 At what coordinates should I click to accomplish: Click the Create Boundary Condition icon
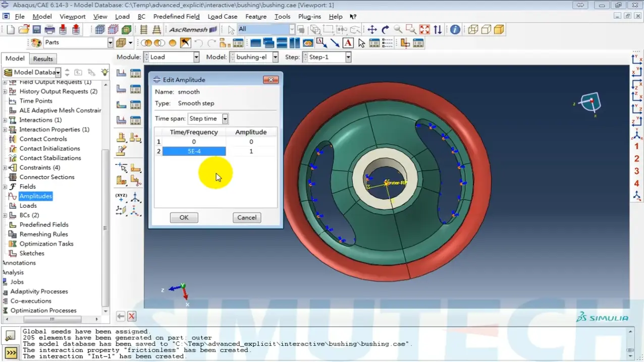point(122,89)
